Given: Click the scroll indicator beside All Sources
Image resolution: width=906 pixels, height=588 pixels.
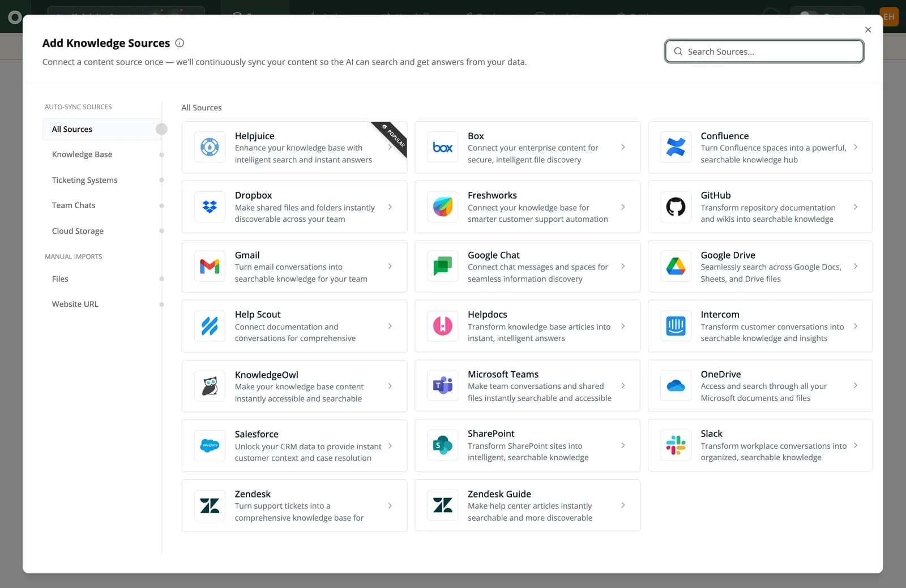Looking at the screenshot, I should (161, 129).
